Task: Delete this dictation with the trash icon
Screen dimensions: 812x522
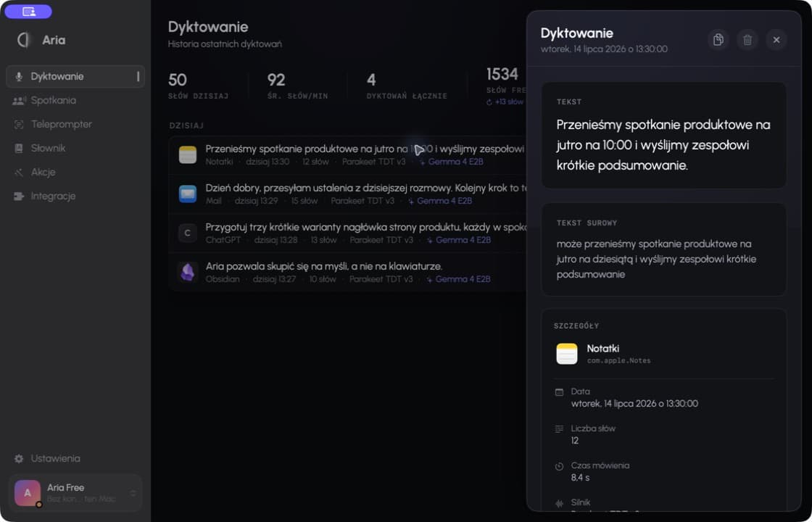Action: point(747,40)
